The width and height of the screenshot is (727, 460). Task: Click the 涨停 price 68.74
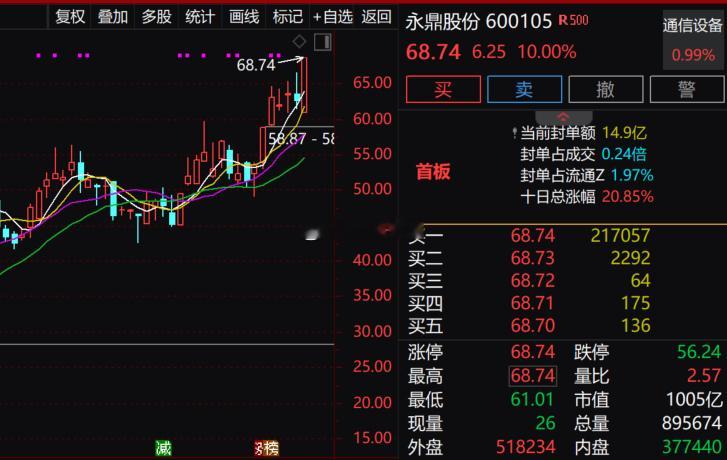click(533, 352)
